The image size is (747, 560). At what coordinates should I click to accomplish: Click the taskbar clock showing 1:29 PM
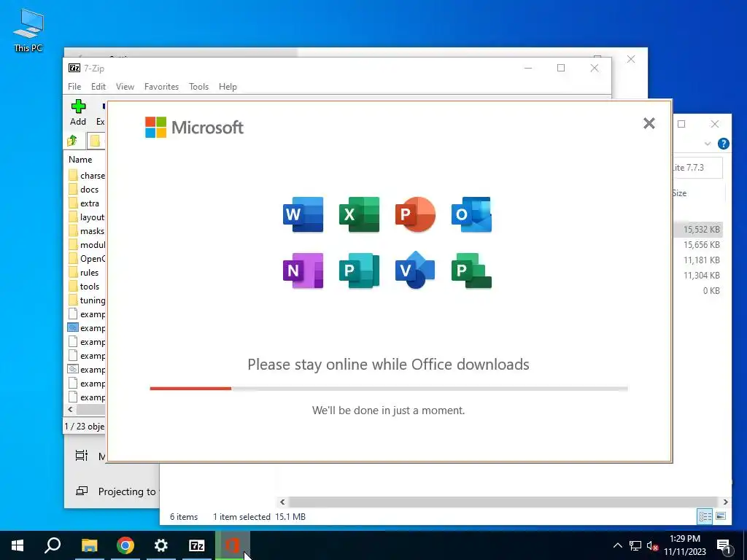pyautogui.click(x=685, y=545)
